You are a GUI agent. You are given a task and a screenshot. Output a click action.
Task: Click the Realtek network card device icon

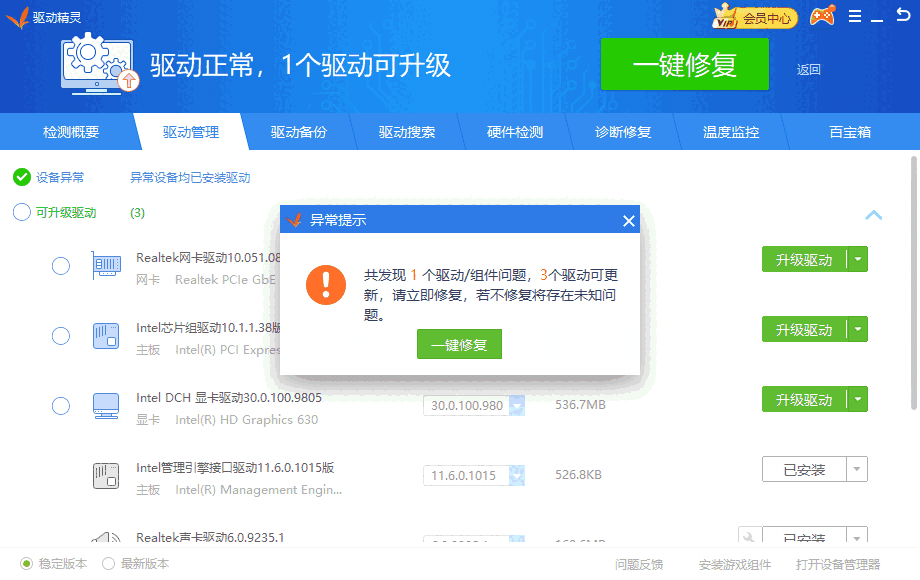coord(106,265)
